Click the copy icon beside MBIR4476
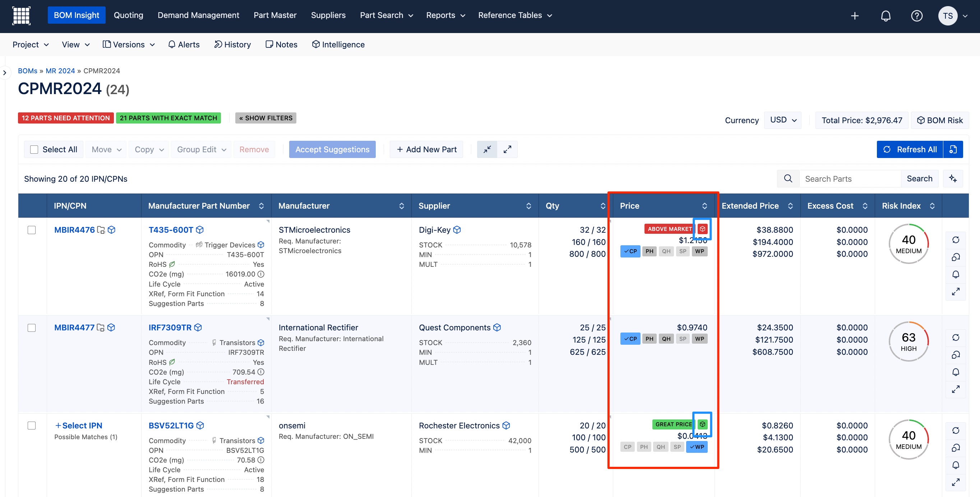Screen dimensions: 980x497 pos(101,230)
